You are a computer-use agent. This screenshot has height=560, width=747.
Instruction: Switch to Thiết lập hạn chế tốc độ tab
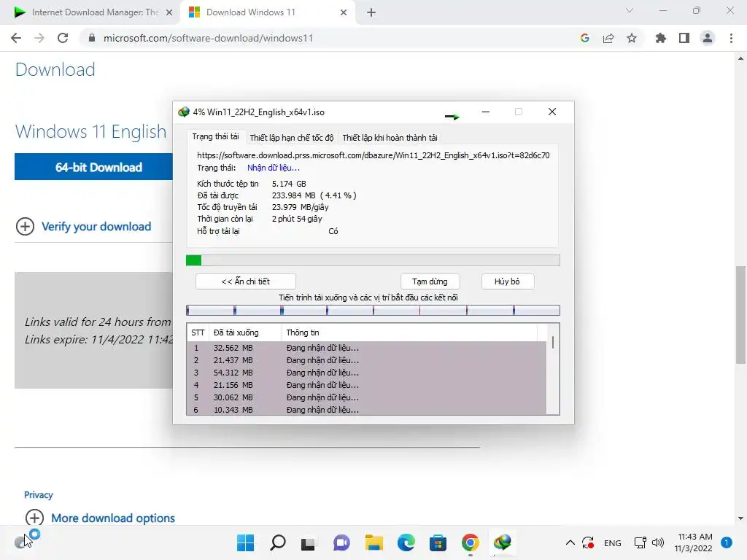click(x=292, y=138)
